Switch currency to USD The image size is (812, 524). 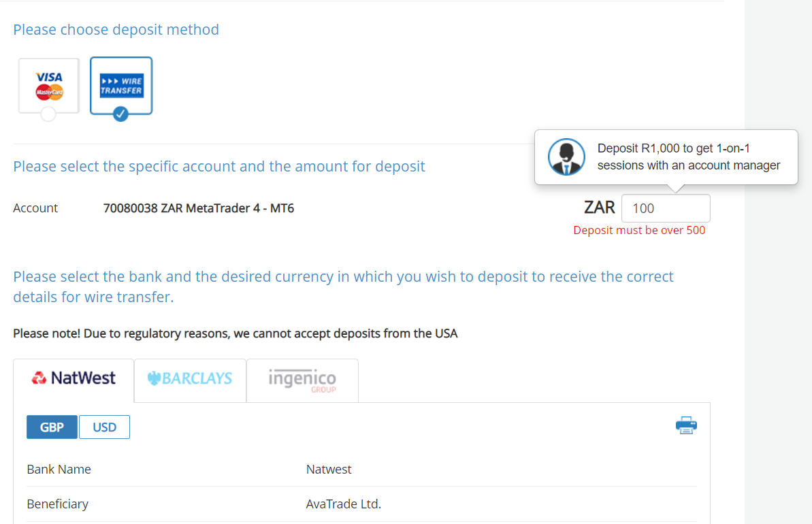click(104, 427)
